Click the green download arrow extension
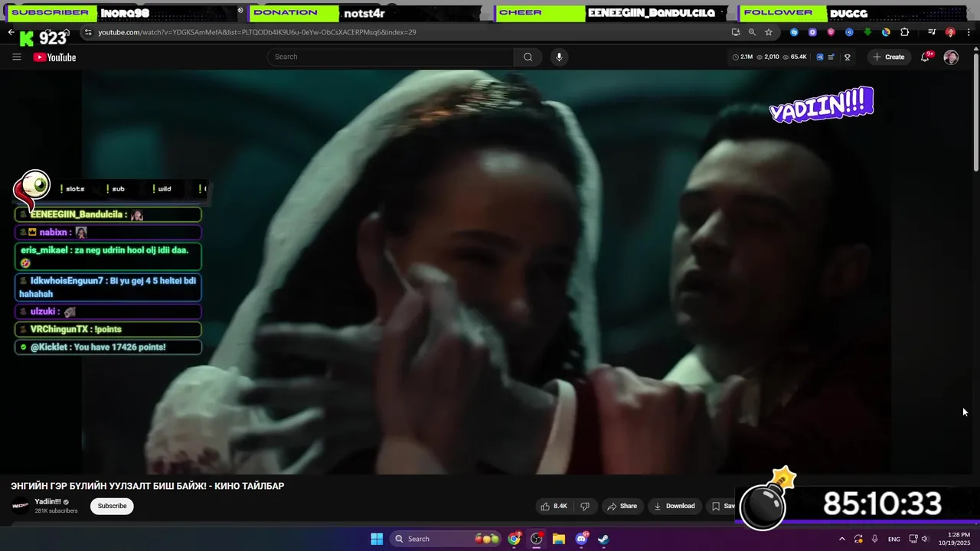This screenshot has width=980, height=551. tap(867, 32)
